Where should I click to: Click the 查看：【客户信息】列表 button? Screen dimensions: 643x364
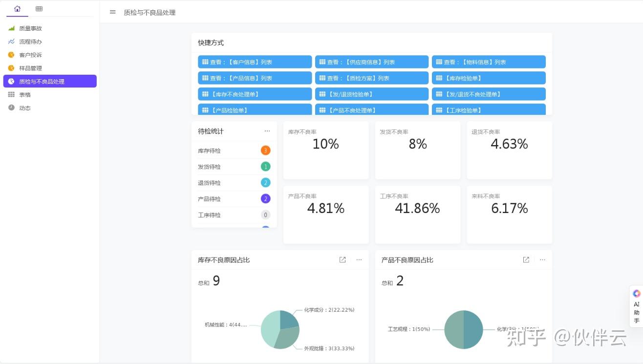click(x=255, y=62)
